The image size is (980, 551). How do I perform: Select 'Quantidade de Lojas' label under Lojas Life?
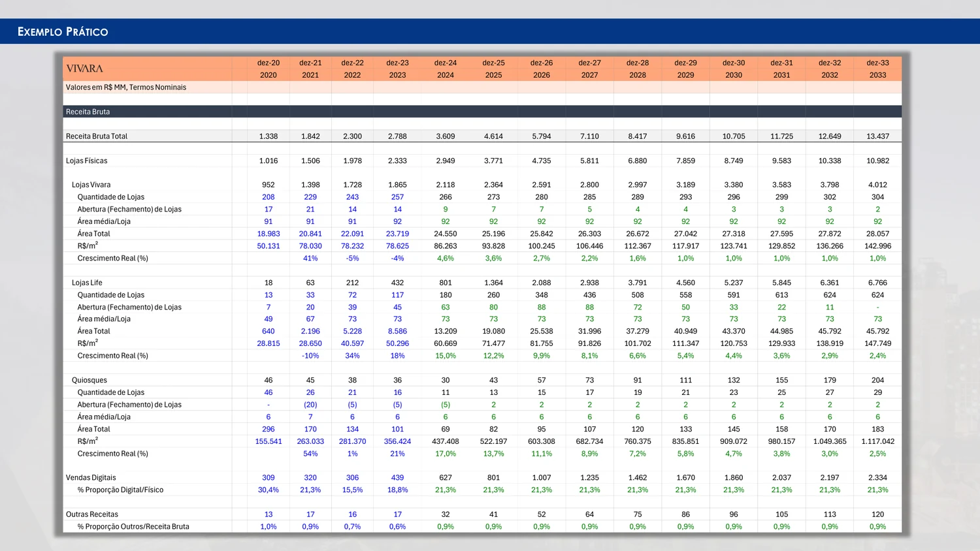(111, 295)
